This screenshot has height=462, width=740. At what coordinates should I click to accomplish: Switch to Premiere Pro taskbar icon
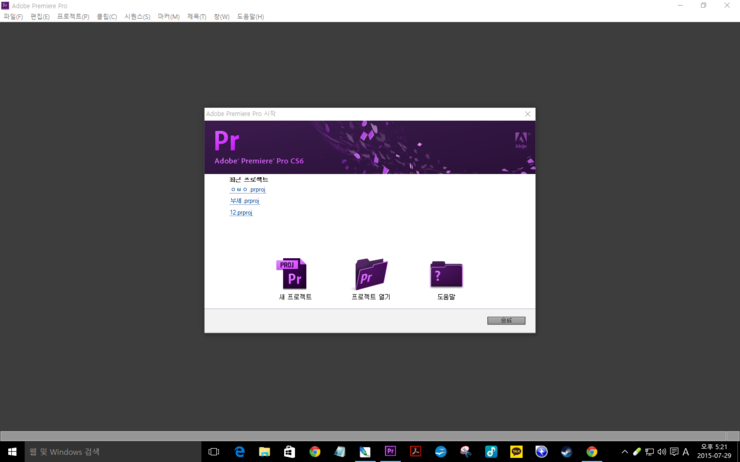point(390,452)
